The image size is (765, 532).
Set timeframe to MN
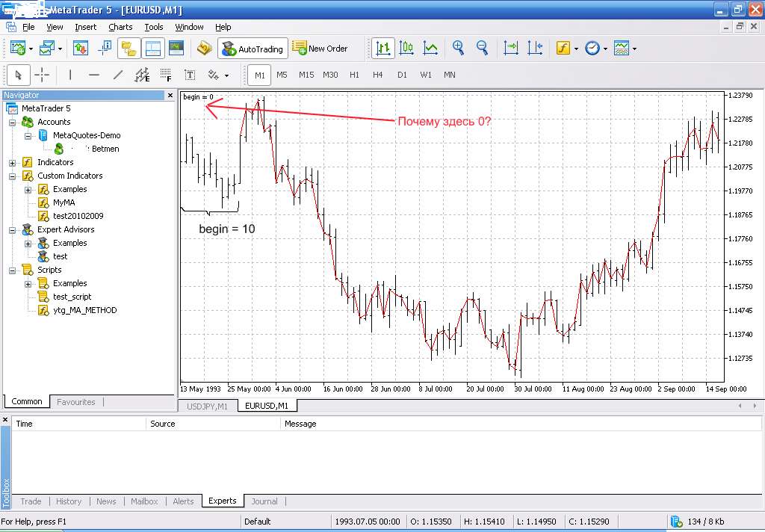click(x=449, y=75)
